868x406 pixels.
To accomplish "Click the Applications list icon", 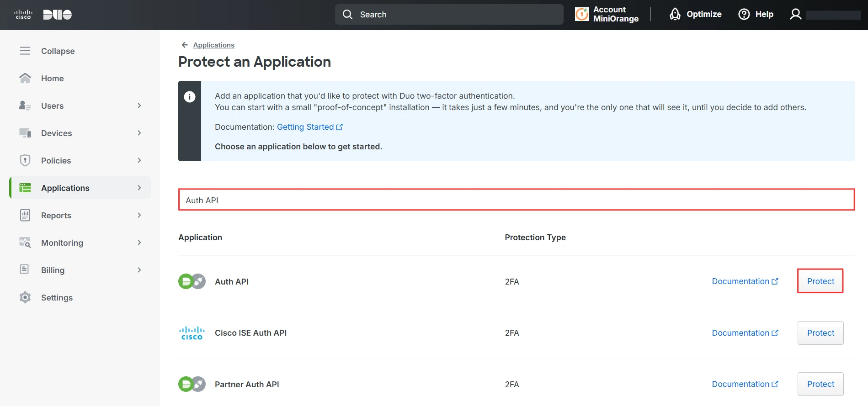I will coord(25,188).
